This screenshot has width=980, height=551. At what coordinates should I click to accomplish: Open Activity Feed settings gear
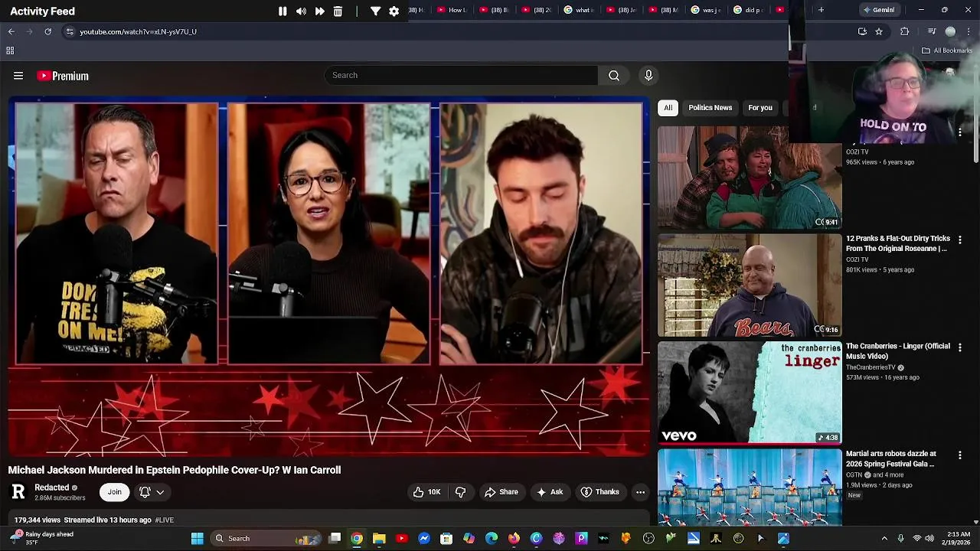pos(394,11)
